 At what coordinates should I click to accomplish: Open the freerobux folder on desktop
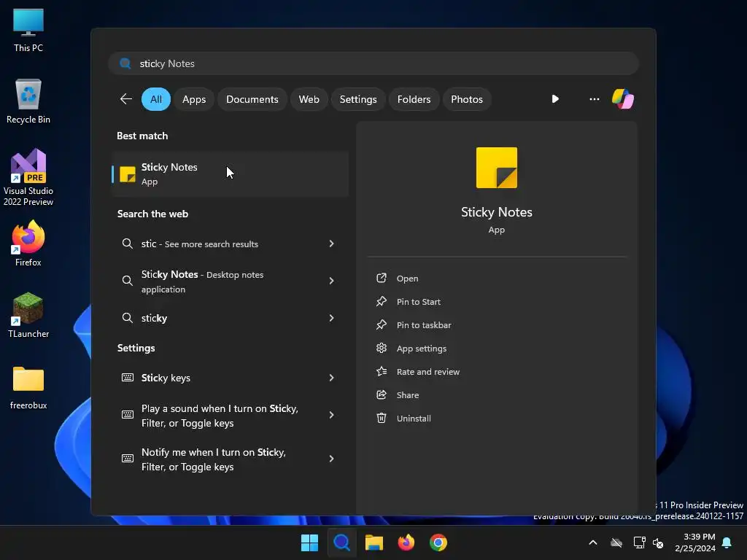(28, 387)
